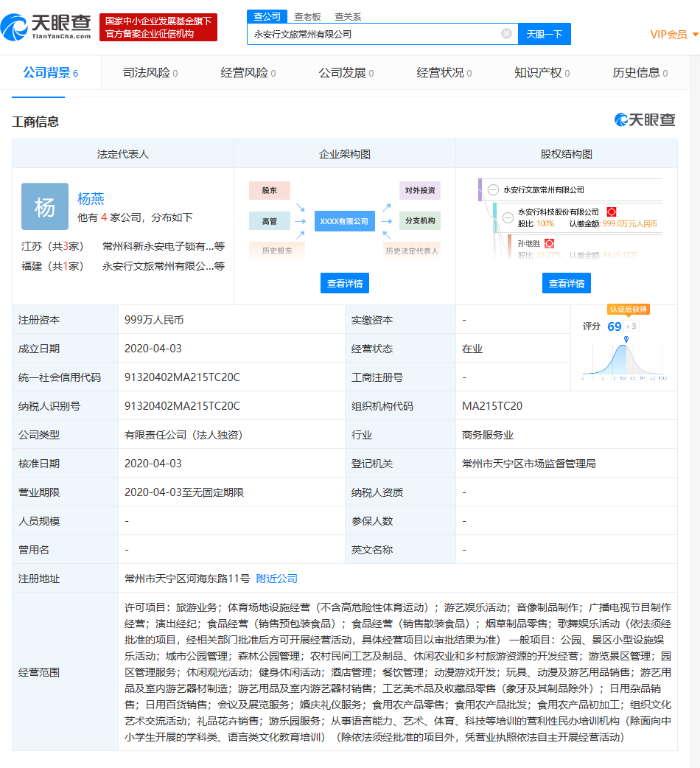700x768 pixels.
Task: Click the red icon next to 孙继胜
Action: point(549,243)
